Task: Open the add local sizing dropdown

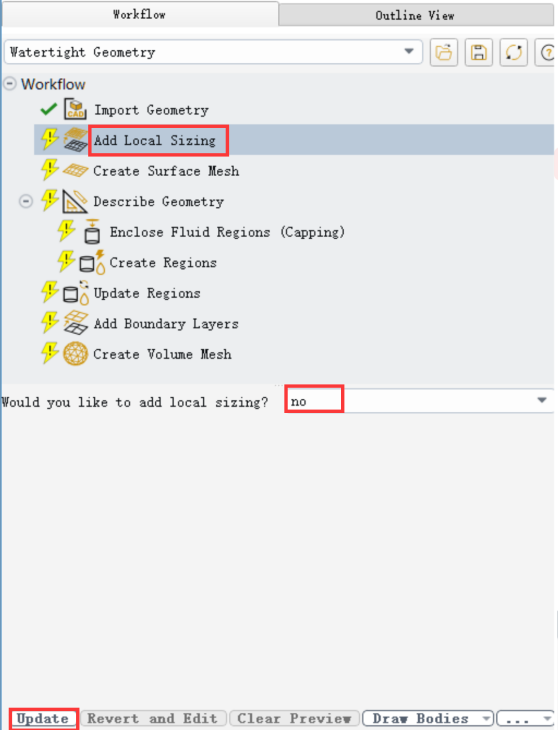Action: pyautogui.click(x=419, y=401)
